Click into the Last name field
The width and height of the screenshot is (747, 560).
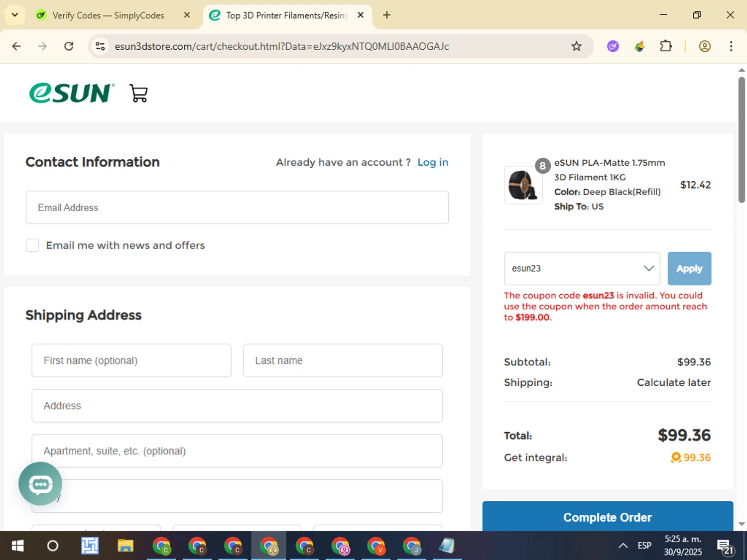(343, 360)
